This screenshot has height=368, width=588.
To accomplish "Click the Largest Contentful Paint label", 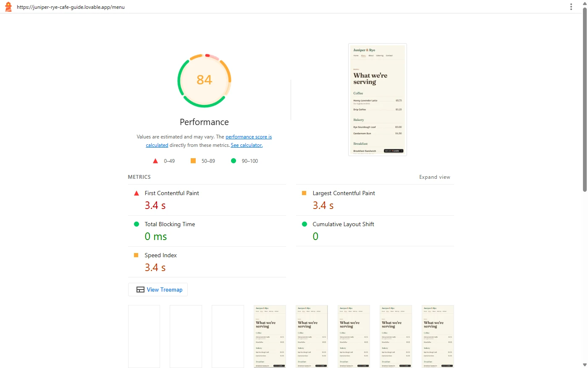I will coord(344,193).
